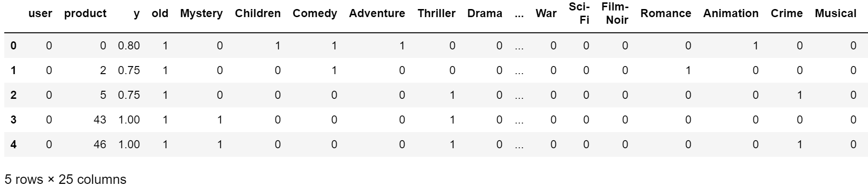This screenshot has height=191, width=868.
Task: Select the 'Romance' column header
Action: (x=666, y=13)
